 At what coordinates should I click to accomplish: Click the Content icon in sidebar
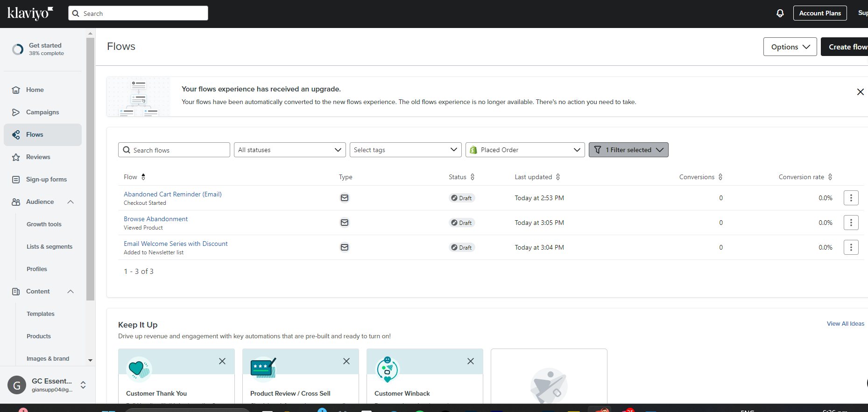pyautogui.click(x=16, y=291)
